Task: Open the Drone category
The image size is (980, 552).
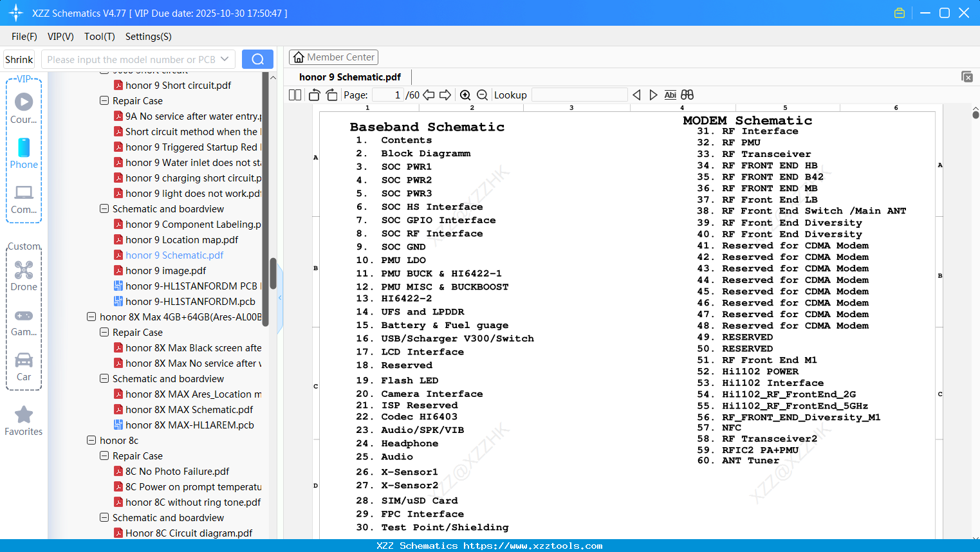Action: (24, 275)
